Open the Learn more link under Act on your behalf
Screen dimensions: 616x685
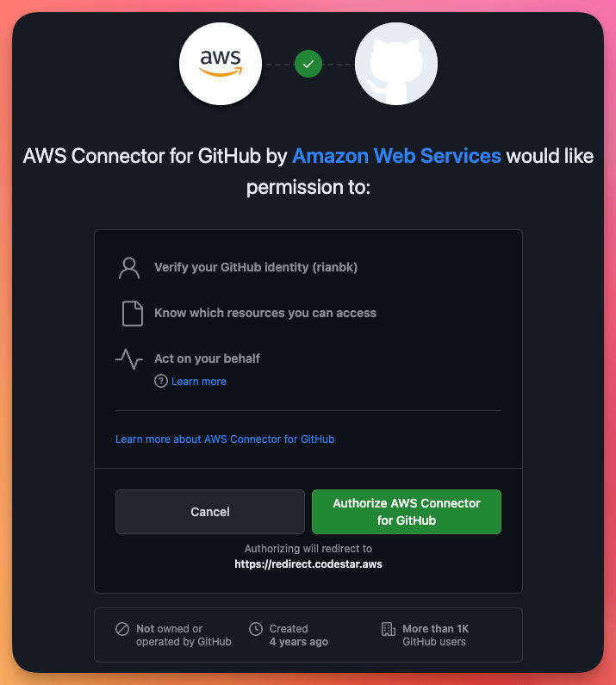199,382
